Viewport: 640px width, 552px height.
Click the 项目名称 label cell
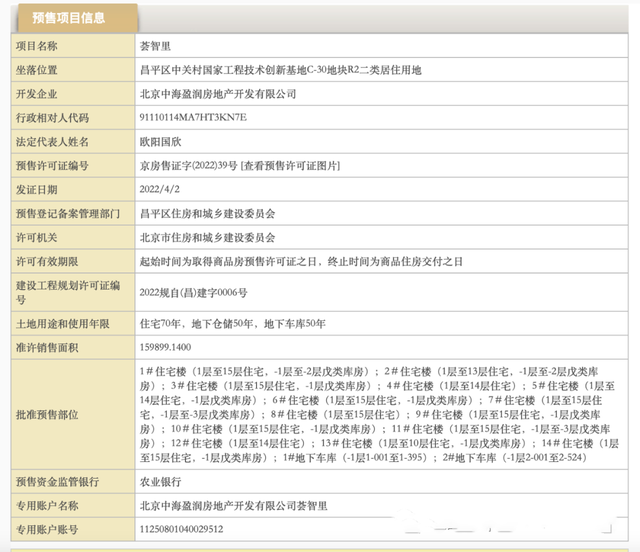[x=73, y=46]
